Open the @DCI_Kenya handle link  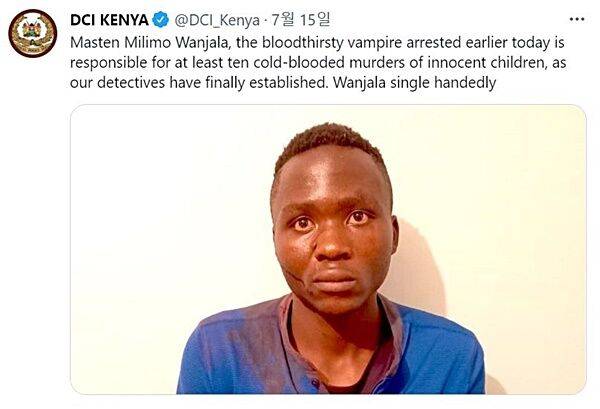tap(217, 20)
